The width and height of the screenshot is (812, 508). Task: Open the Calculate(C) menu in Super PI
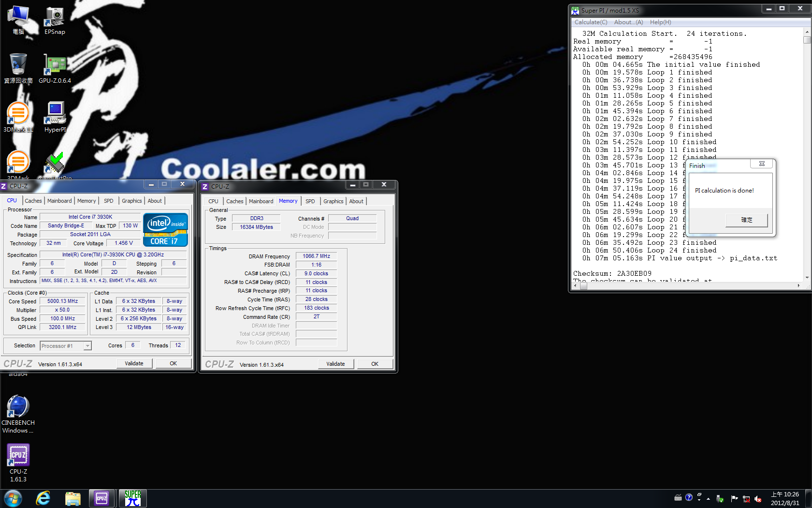[591, 22]
